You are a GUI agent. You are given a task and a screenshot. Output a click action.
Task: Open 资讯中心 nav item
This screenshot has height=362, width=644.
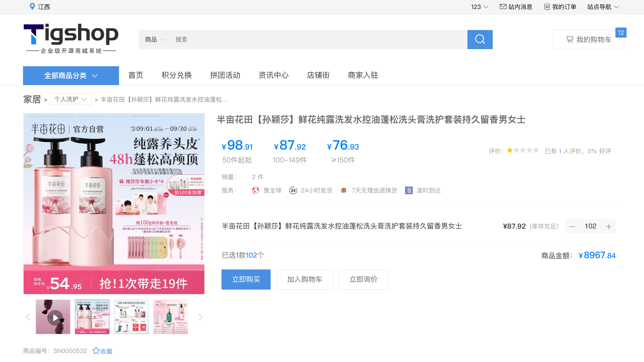point(273,75)
